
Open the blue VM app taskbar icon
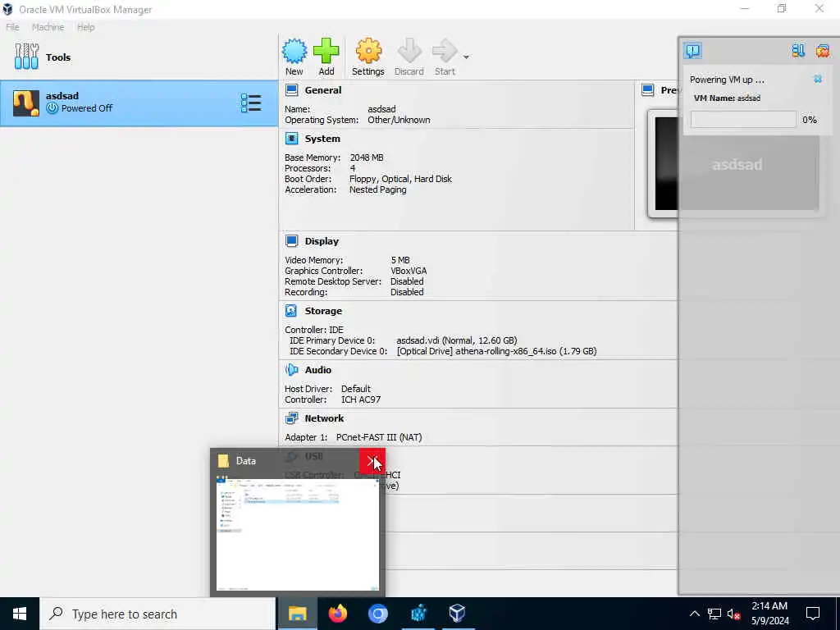tap(418, 614)
